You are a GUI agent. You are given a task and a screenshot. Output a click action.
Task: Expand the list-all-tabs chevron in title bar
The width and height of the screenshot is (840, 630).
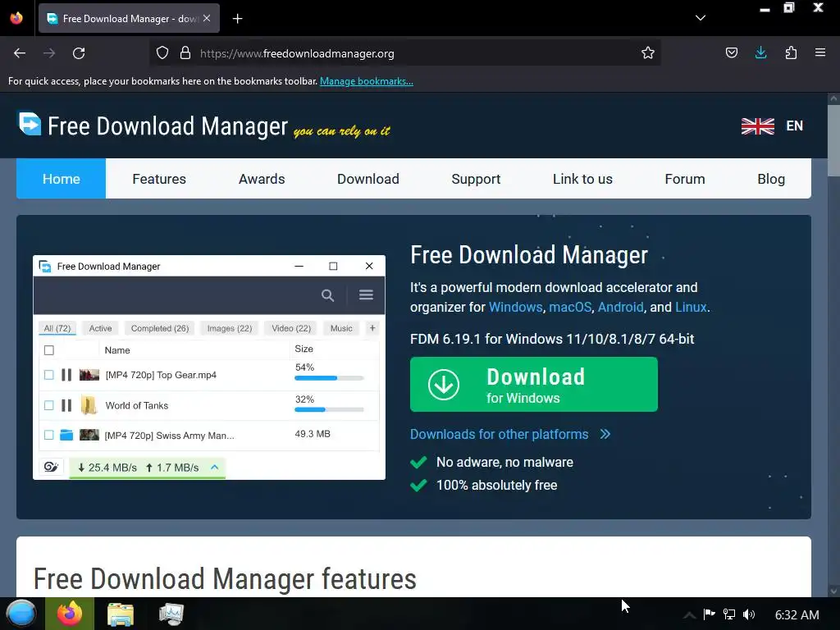pyautogui.click(x=701, y=18)
